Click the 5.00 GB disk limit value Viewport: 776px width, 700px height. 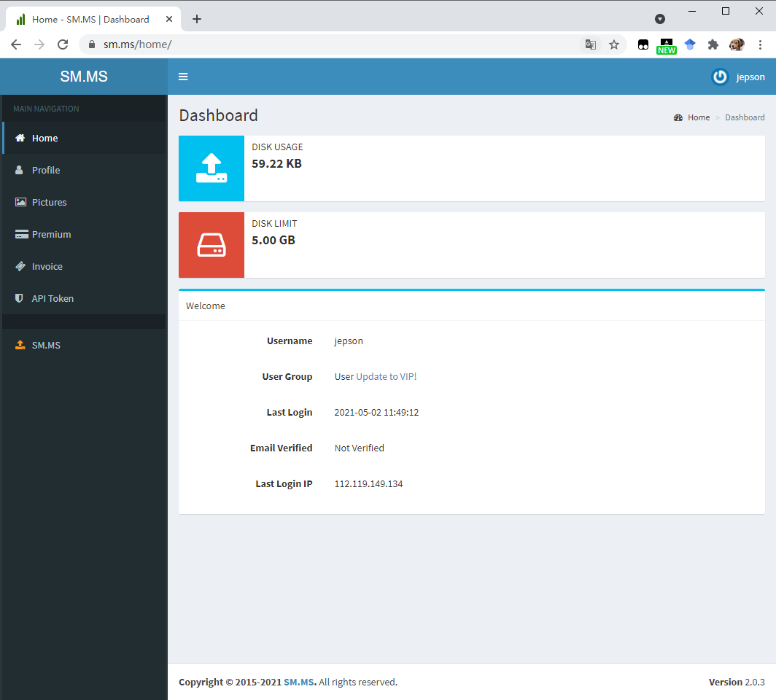point(273,241)
